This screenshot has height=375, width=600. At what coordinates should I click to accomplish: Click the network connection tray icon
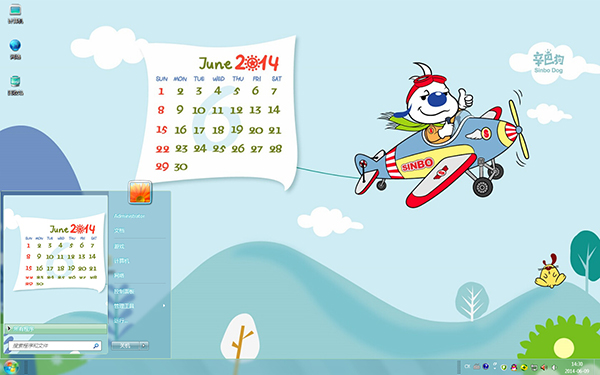534,367
